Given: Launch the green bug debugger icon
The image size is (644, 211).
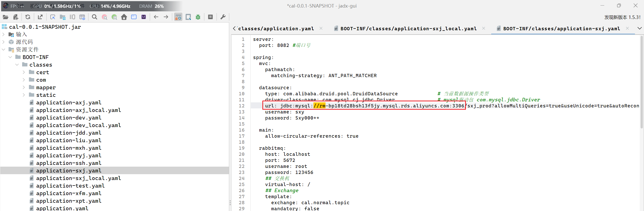Looking at the screenshot, I should 198,17.
